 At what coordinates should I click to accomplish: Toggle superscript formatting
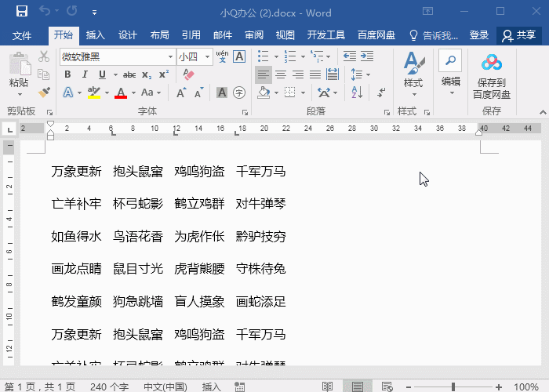coord(164,74)
